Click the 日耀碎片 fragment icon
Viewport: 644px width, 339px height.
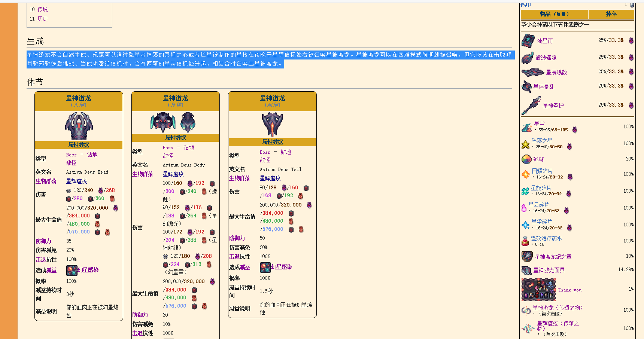tap(526, 174)
